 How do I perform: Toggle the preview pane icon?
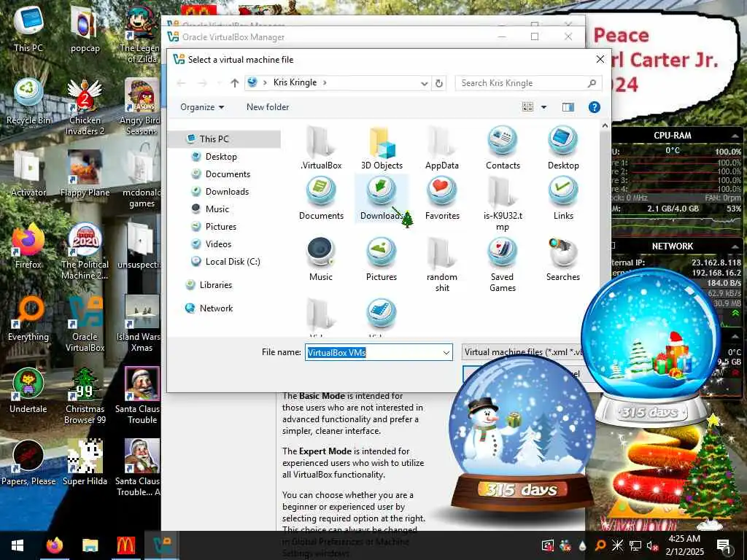click(568, 107)
